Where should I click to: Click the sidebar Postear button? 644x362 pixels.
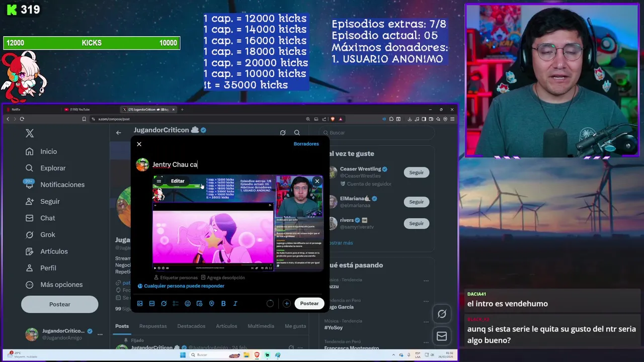(59, 304)
